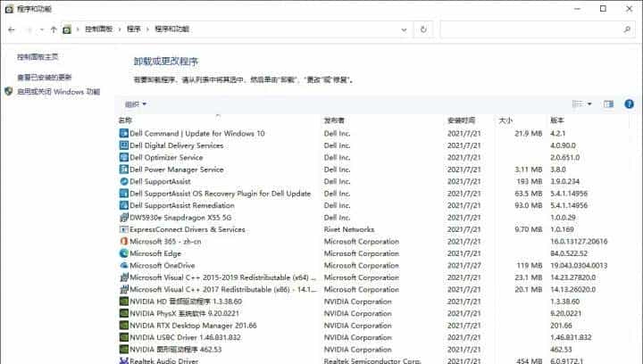Sort by the 发布者 (Publisher) column header
The image size is (643, 364).
click(x=334, y=120)
